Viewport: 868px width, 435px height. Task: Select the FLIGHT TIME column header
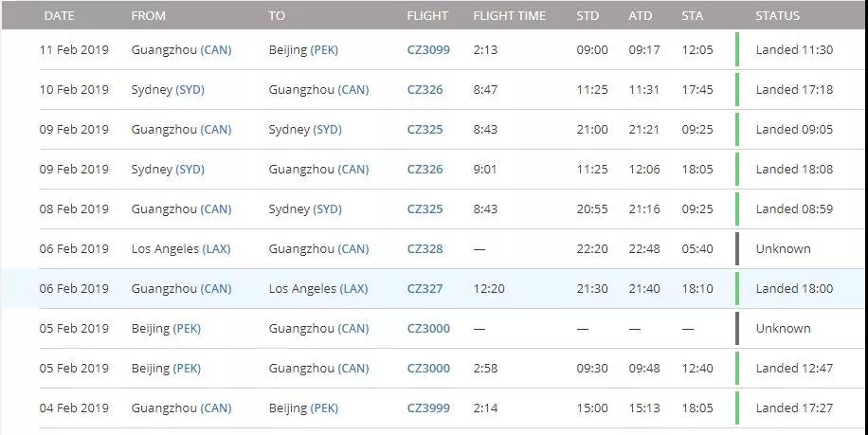tap(509, 15)
